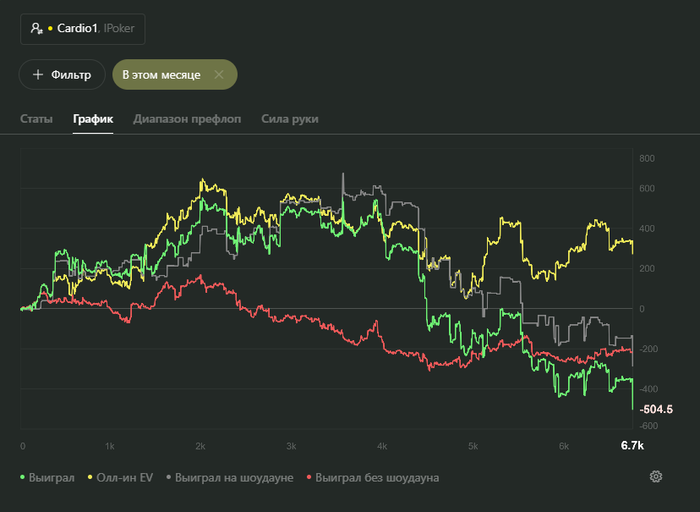
Task: Click the player search icon beside Cardio1
Action: pyautogui.click(x=37, y=29)
